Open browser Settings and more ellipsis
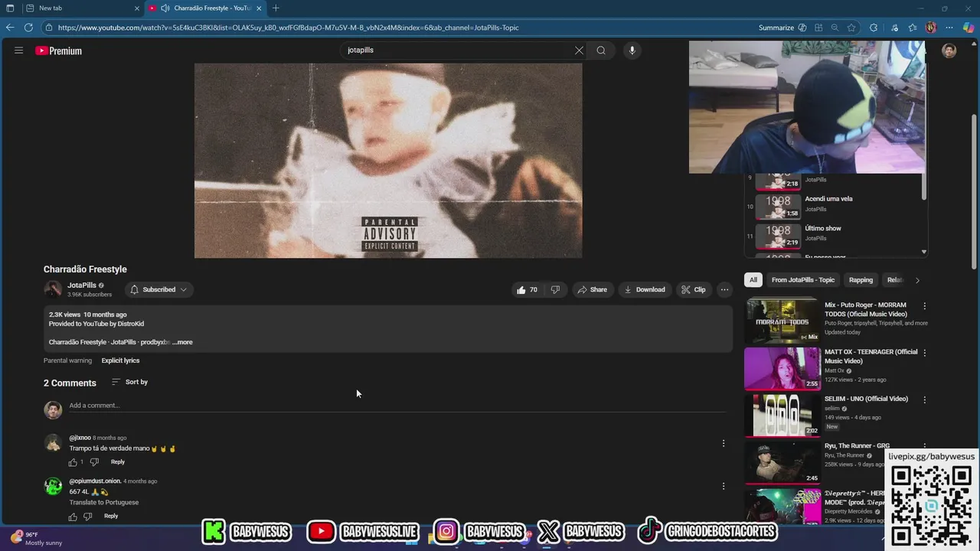The width and height of the screenshot is (980, 551). point(949,28)
